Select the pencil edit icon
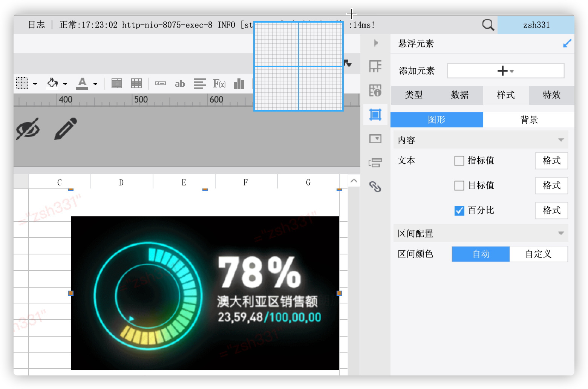The width and height of the screenshot is (588, 389). coord(66,129)
